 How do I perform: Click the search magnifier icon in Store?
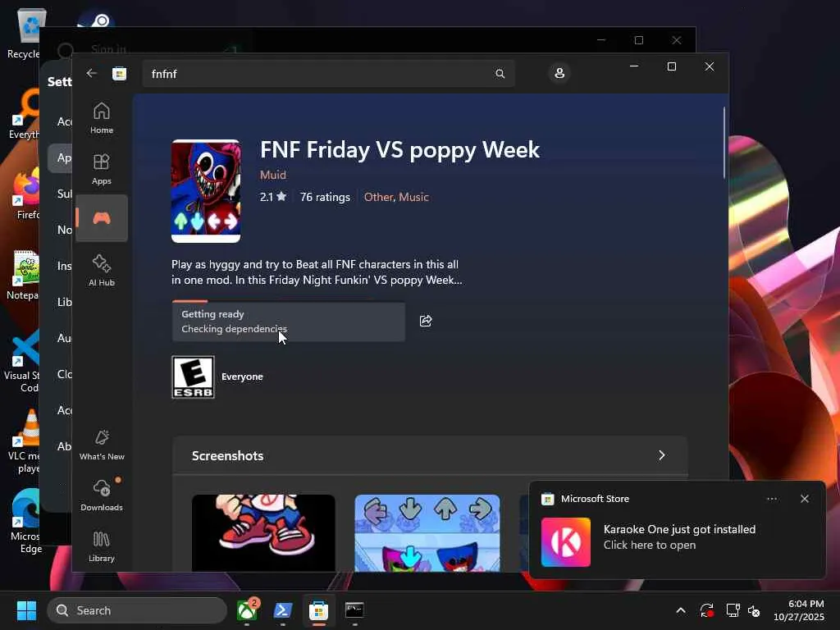(500, 74)
